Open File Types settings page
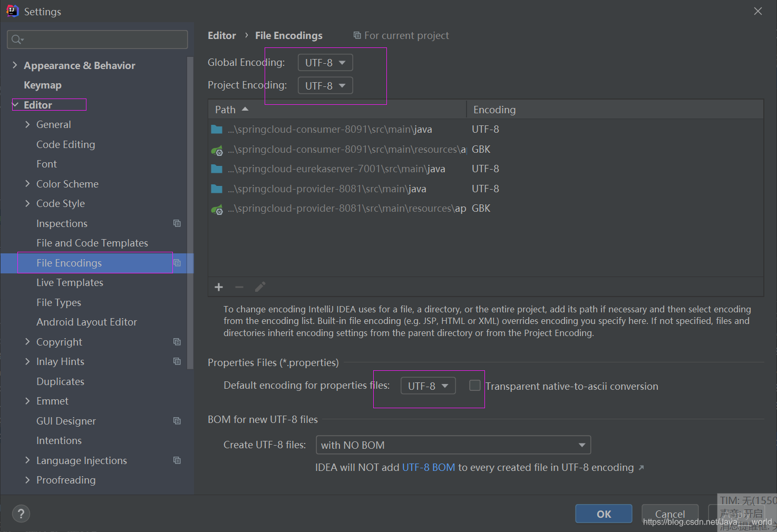 coord(59,302)
